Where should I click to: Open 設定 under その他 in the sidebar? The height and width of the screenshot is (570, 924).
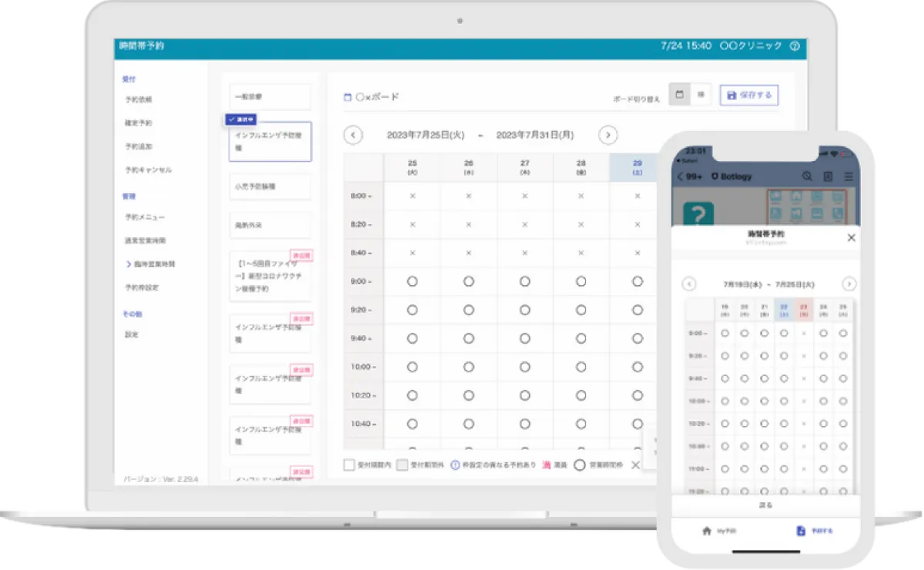point(131,334)
